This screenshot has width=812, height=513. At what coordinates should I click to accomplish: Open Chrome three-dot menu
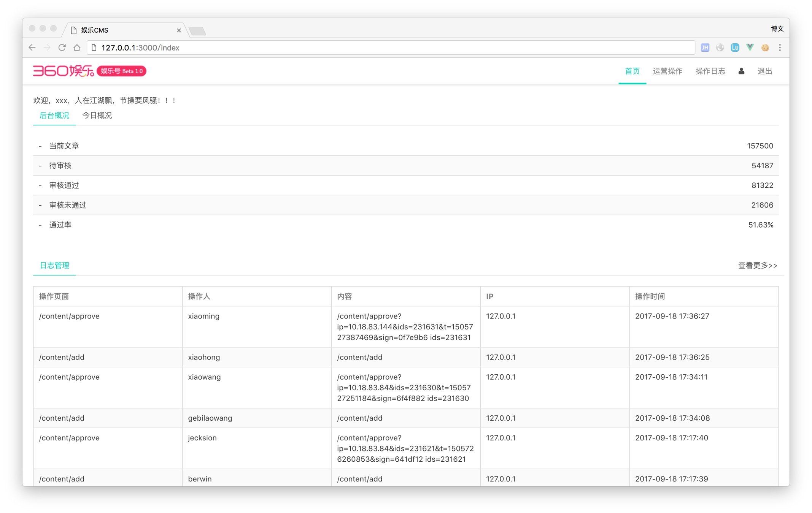(780, 47)
